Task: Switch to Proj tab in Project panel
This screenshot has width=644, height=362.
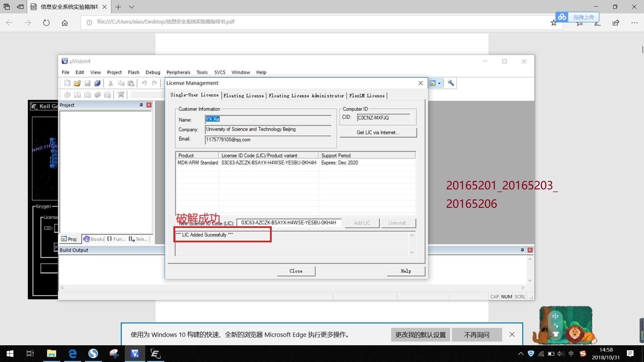Action: [69, 239]
